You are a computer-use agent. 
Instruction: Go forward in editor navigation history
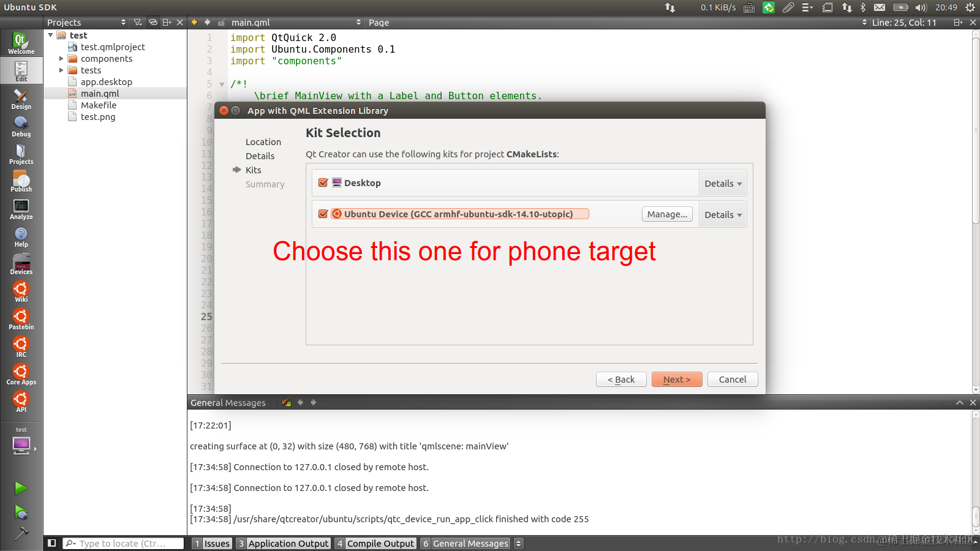click(x=208, y=22)
